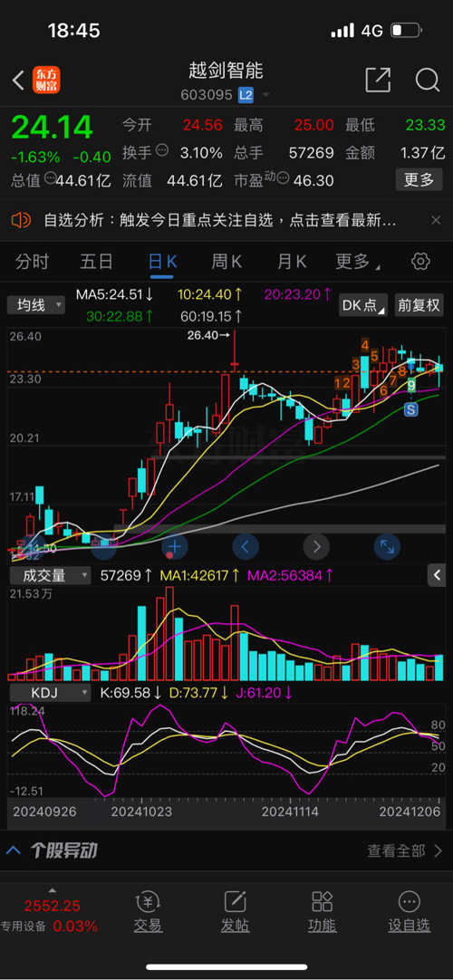The width and height of the screenshot is (453, 980).
Task: Switch to the 分时 tab
Action: coord(33,262)
